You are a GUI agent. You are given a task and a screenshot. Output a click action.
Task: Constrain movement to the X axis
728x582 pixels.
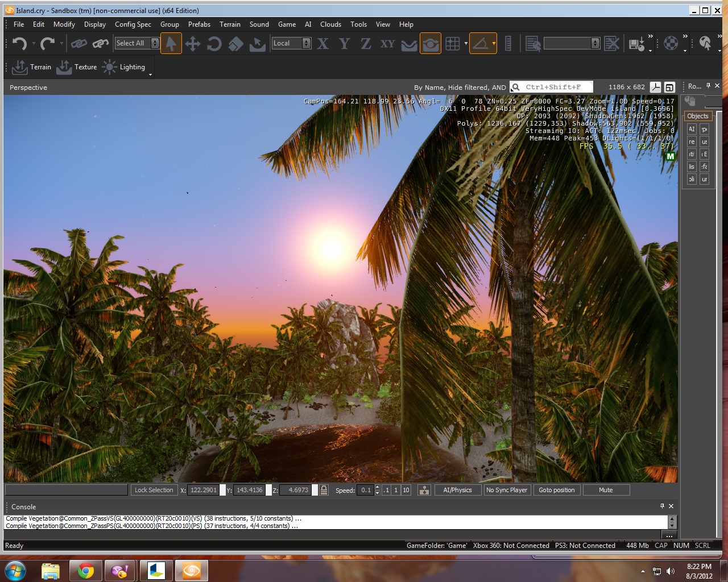tap(323, 43)
